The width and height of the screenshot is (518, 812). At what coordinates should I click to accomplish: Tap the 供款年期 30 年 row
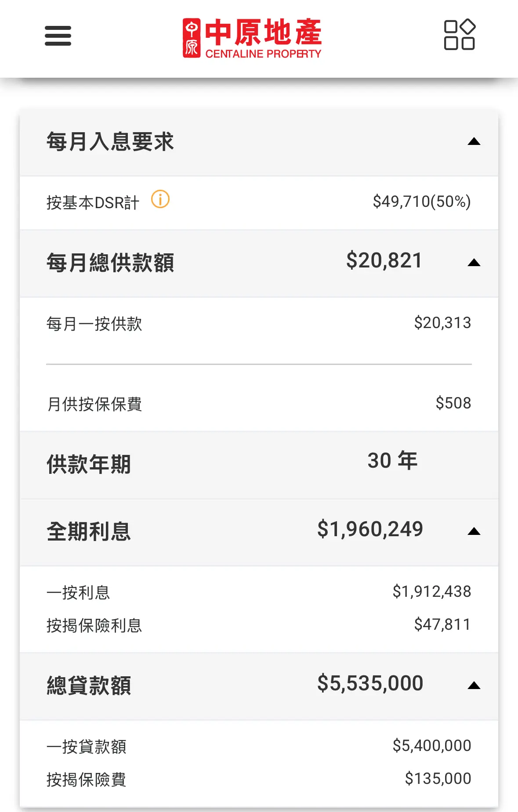click(259, 465)
